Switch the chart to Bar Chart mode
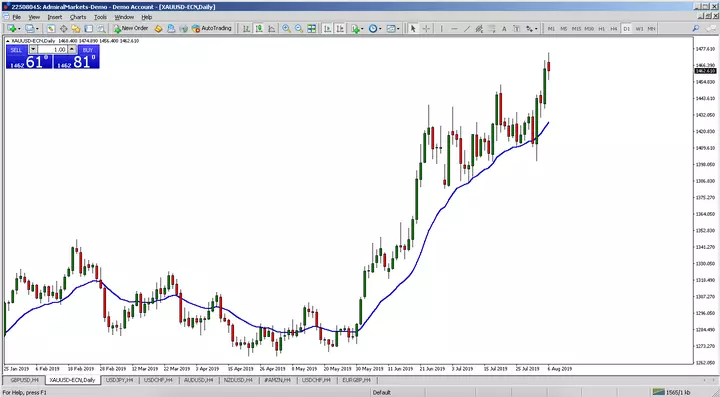720x397 pixels. point(247,28)
